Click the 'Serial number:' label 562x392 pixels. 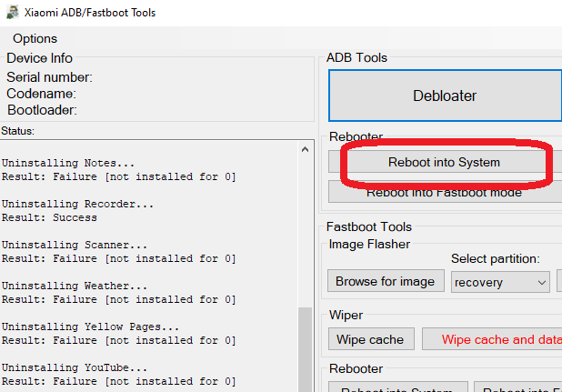tap(49, 77)
